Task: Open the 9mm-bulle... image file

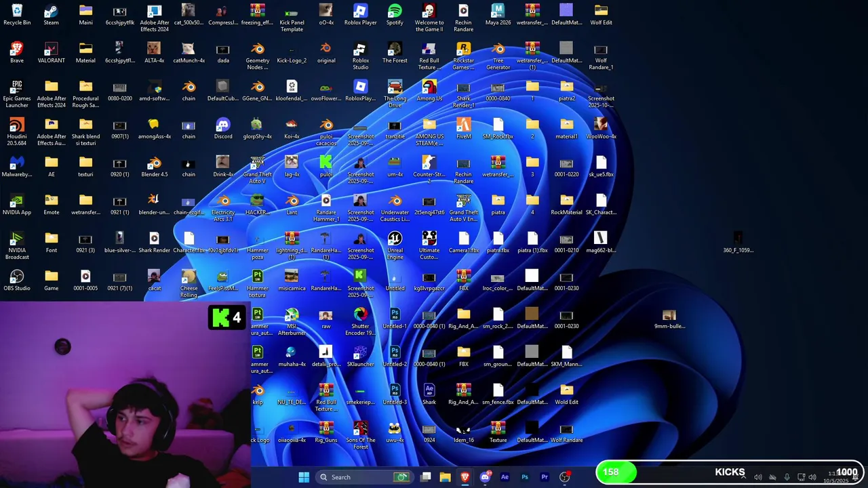Action: (669, 319)
